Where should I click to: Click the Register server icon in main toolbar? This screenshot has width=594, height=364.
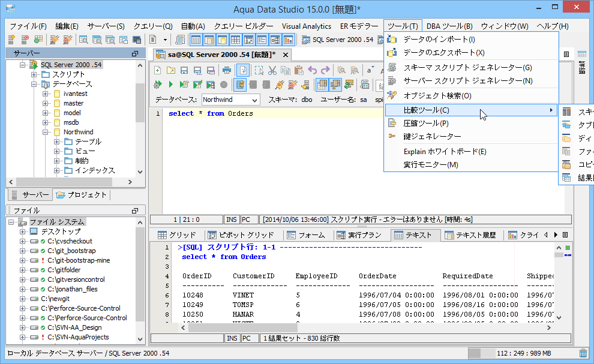point(11,40)
